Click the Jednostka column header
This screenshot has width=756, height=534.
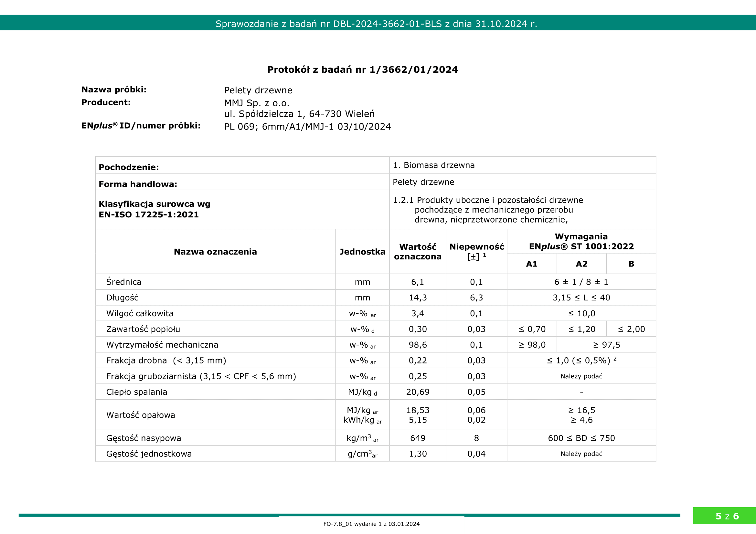coord(362,252)
